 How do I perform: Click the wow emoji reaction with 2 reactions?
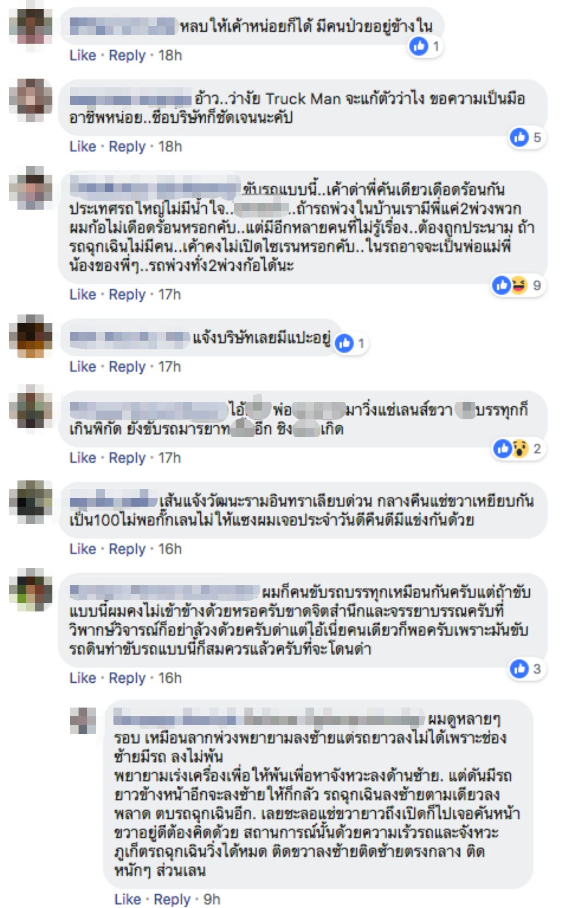520,448
